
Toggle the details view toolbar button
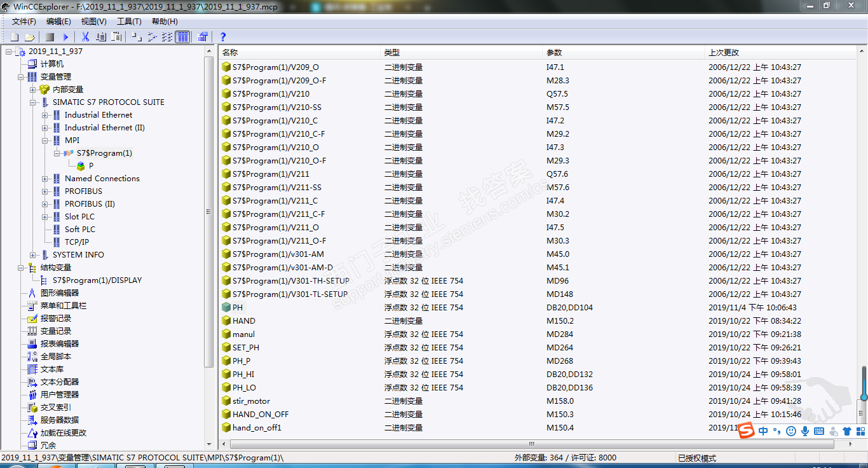182,37
